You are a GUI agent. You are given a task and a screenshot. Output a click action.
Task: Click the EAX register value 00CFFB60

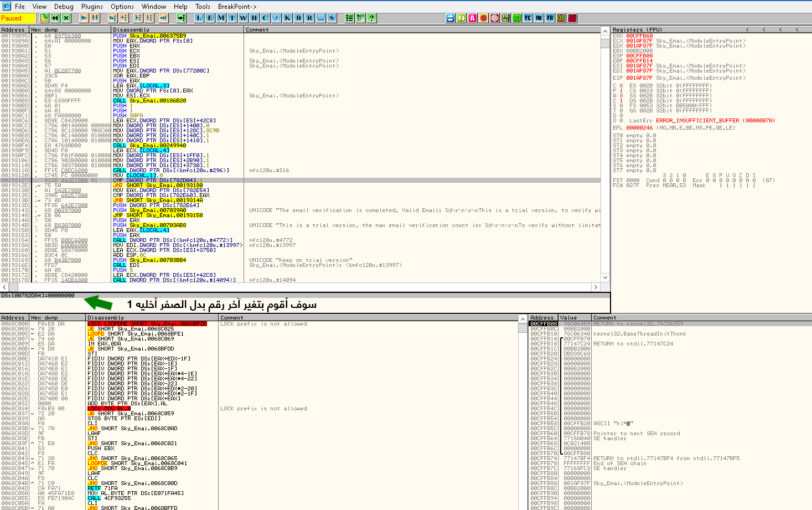click(x=639, y=36)
